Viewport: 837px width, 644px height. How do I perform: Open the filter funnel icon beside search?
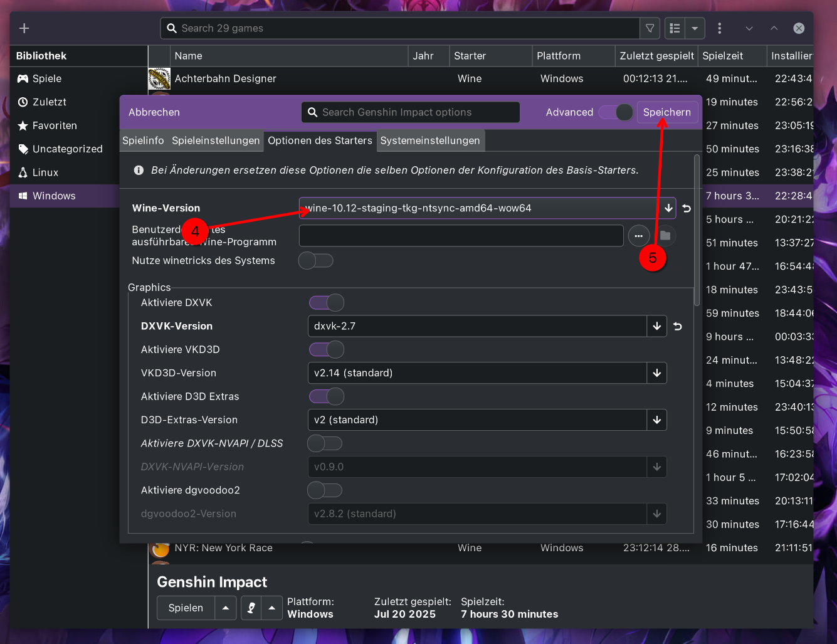(650, 28)
